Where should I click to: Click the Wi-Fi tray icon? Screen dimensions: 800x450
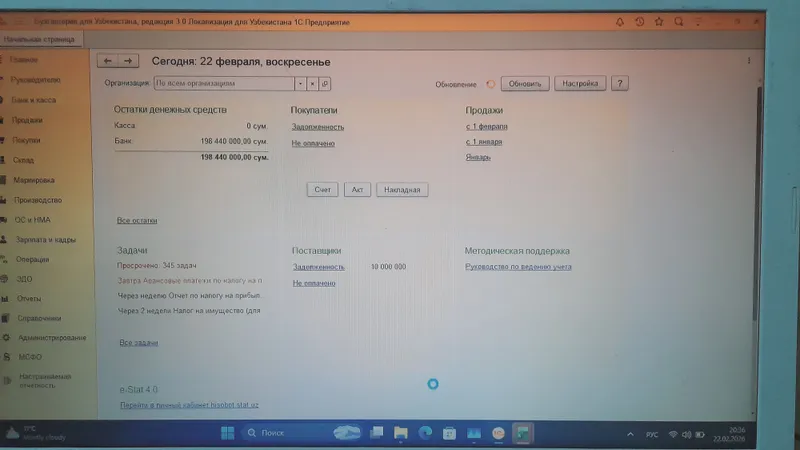tap(673, 434)
